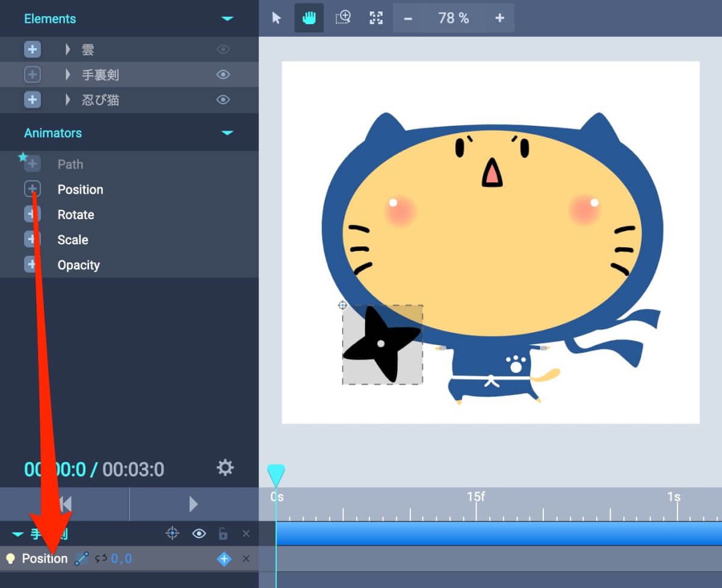This screenshot has height=588, width=722.
Task: Click the current time 00:00:0 display
Action: pos(55,469)
